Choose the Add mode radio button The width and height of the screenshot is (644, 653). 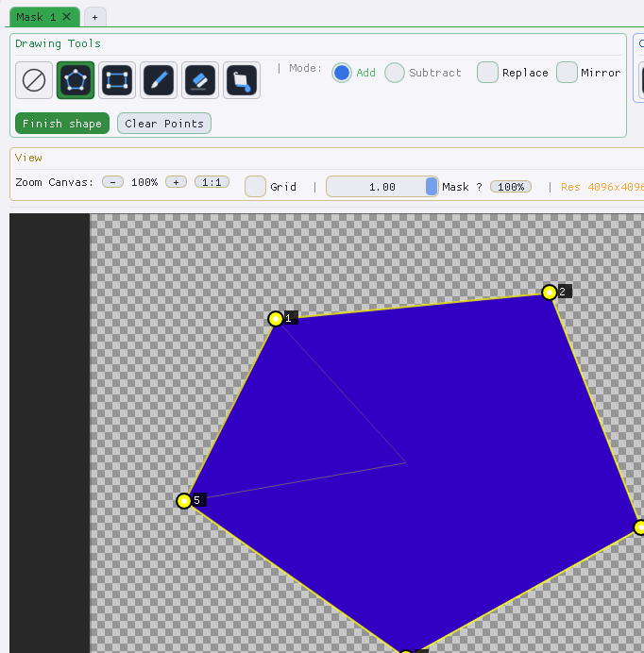click(x=342, y=73)
